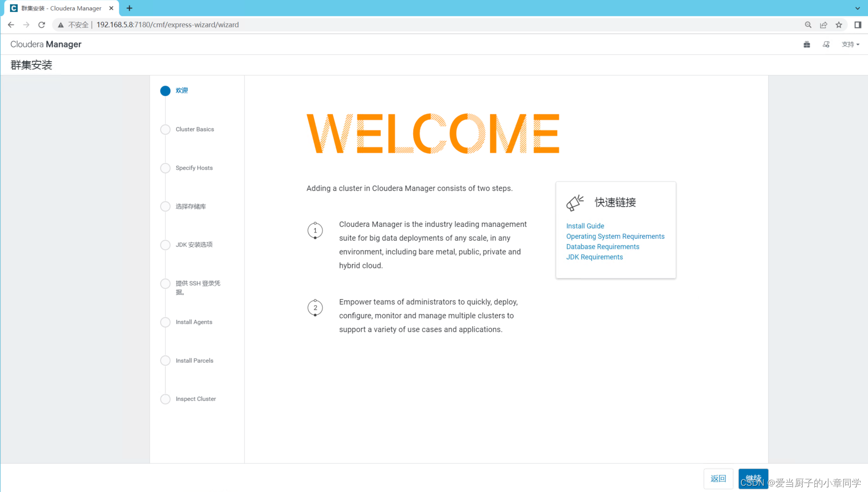868x492 pixels.
Task: Open JDK Requirements link
Action: pos(594,257)
